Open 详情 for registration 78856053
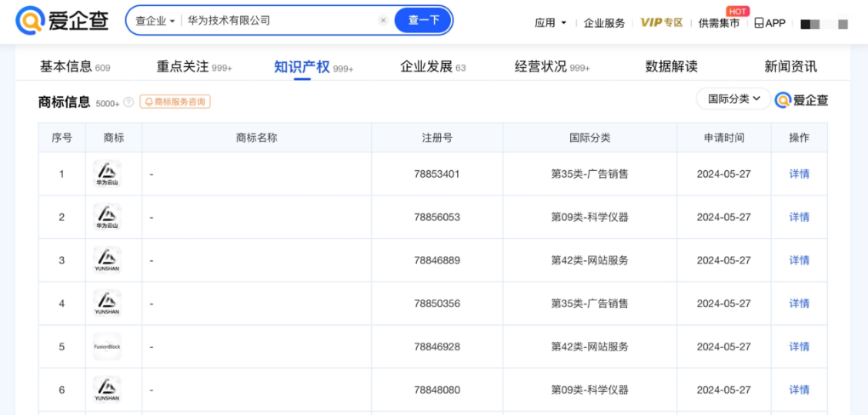The width and height of the screenshot is (868, 415). pos(799,217)
